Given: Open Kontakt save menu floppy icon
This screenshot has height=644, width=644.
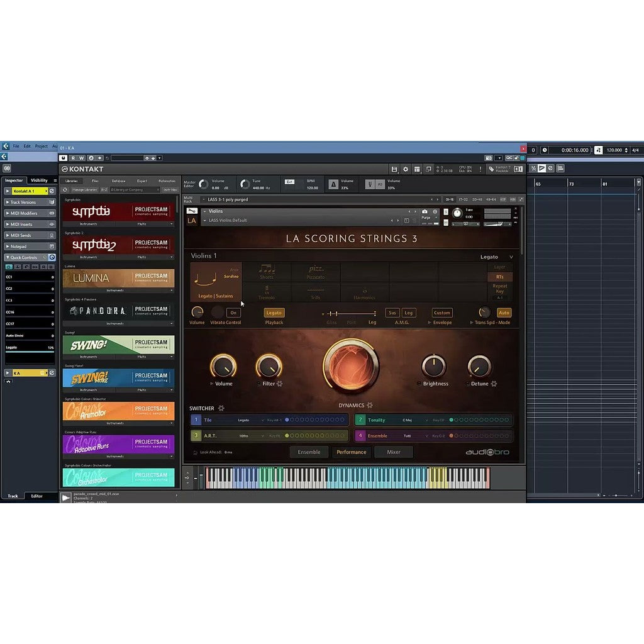Looking at the screenshot, I should [x=394, y=169].
